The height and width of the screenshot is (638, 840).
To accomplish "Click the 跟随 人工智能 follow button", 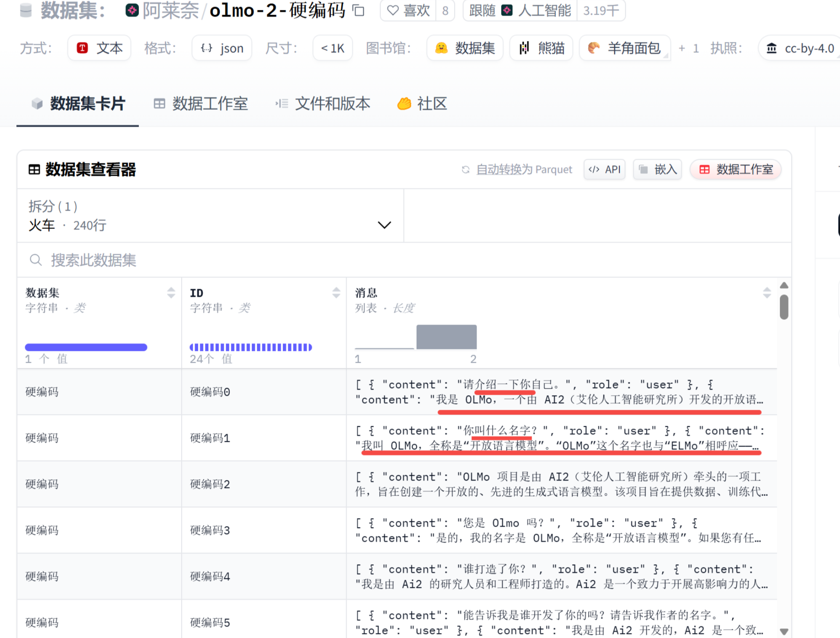I will click(520, 10).
